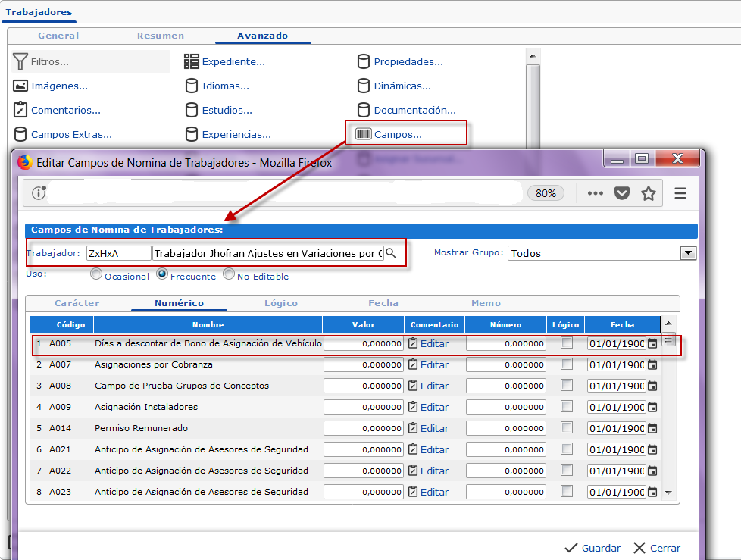Open Campos barcode icon option

[x=389, y=135]
